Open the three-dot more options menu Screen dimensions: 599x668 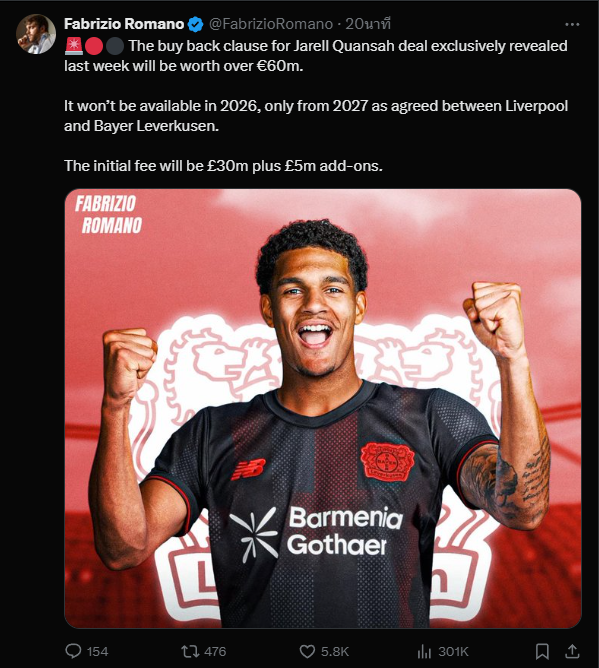coord(572,24)
